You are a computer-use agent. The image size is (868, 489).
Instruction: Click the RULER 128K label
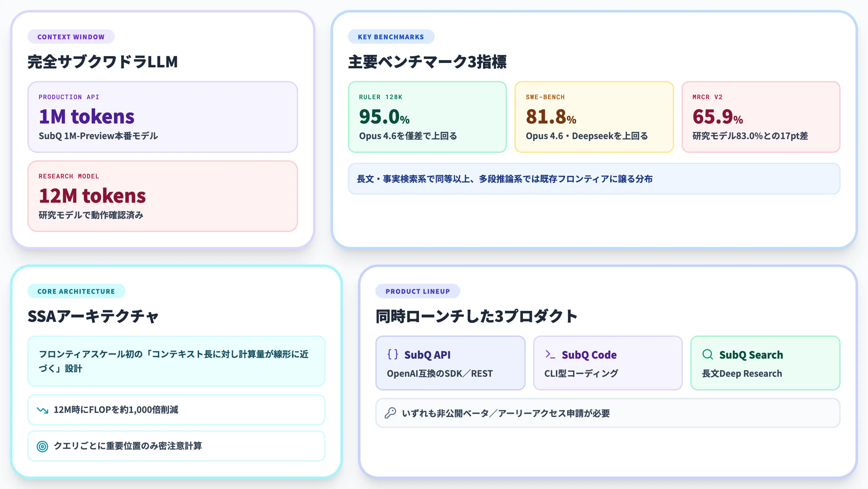(381, 97)
